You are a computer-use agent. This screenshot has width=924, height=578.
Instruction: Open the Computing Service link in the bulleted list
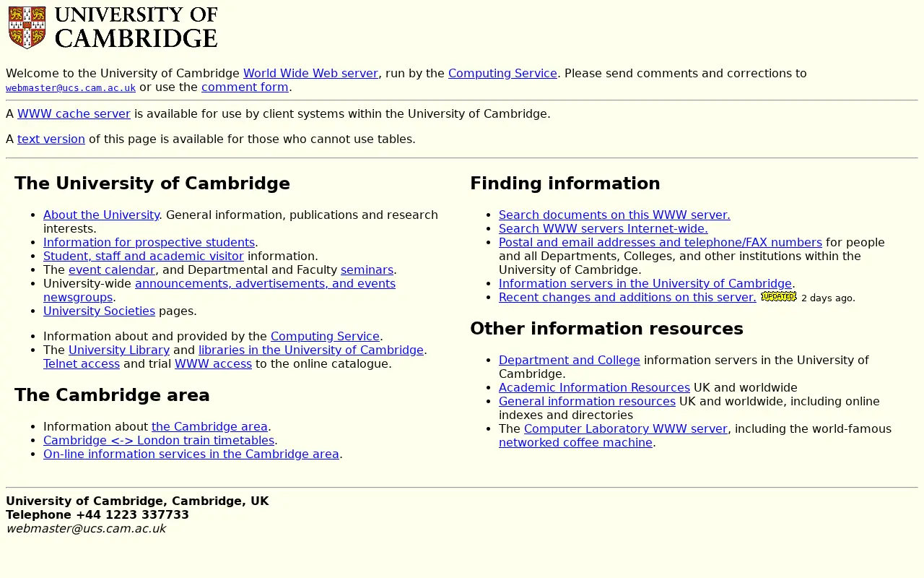tap(325, 337)
